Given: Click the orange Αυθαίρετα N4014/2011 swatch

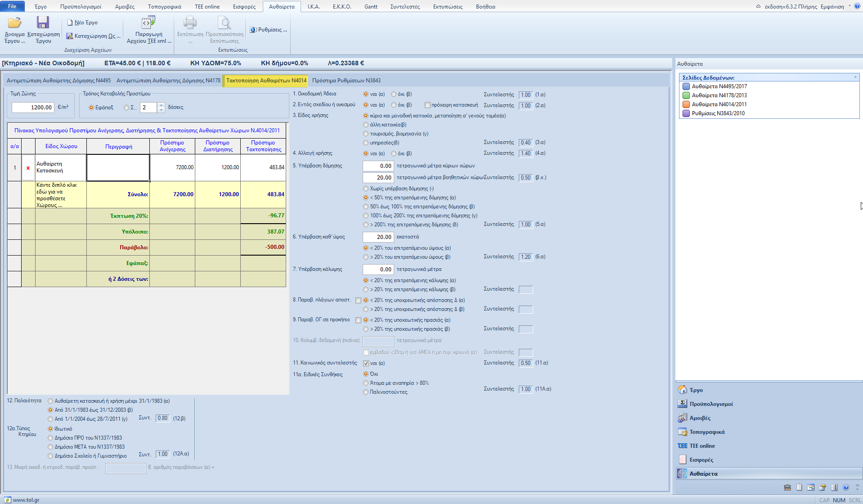Looking at the screenshot, I should click(686, 104).
